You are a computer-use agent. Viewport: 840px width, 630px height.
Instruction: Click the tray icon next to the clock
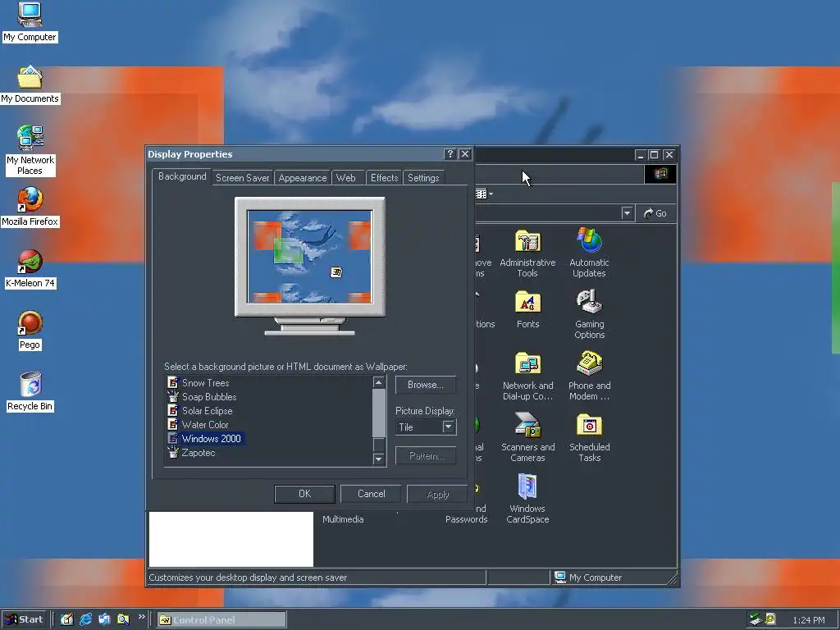770,619
